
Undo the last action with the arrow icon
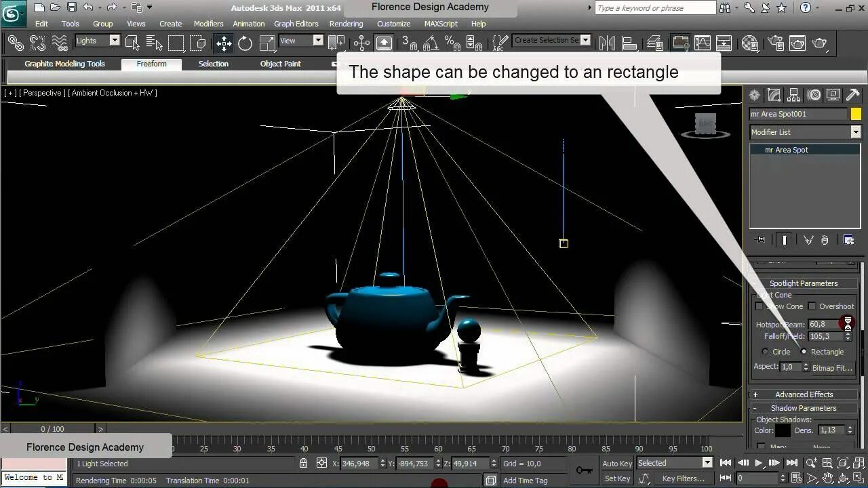(88, 7)
